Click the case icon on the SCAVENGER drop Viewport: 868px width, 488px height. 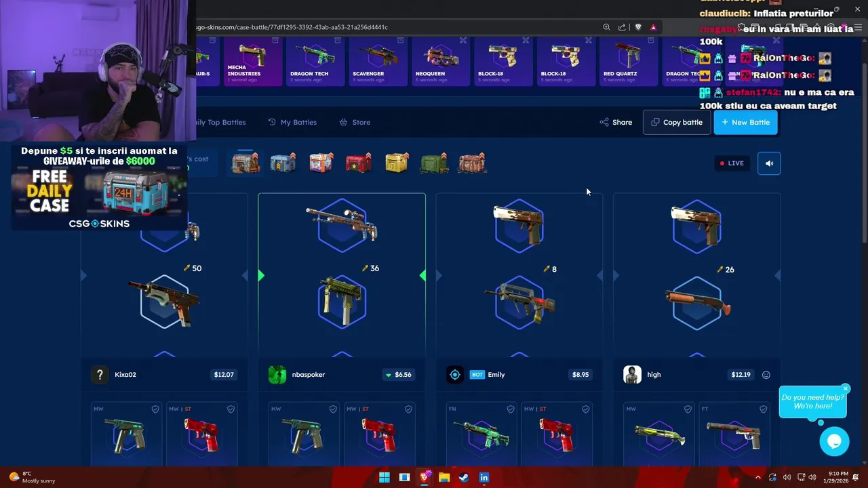click(x=400, y=41)
